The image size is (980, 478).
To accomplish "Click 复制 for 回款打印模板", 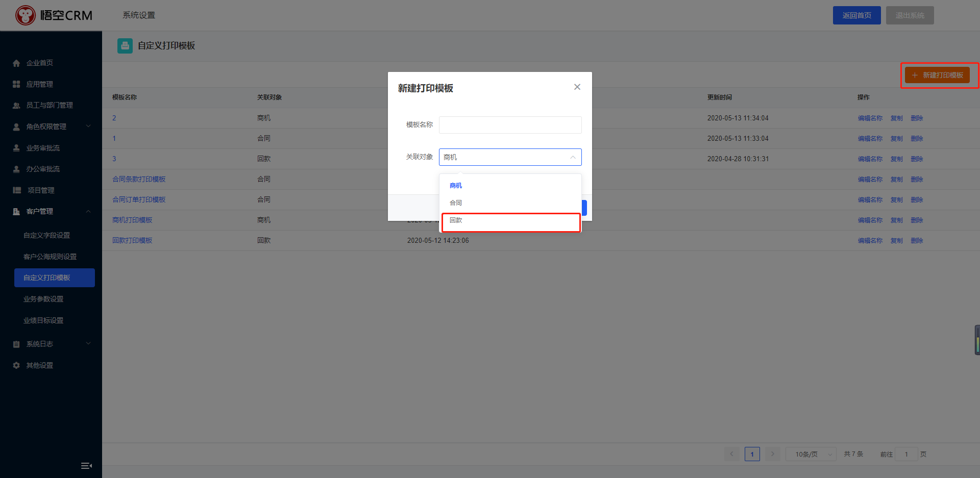I will coord(897,241).
